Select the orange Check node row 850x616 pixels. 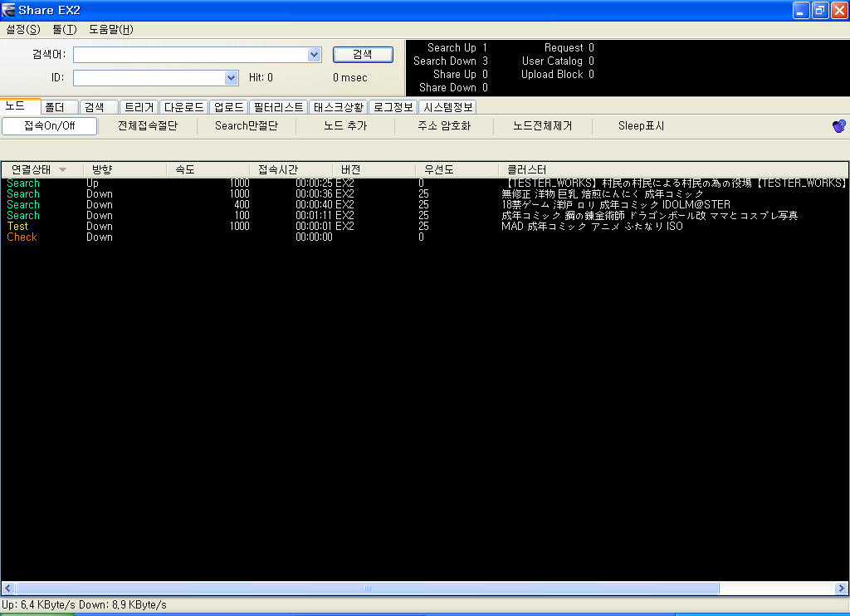425,237
